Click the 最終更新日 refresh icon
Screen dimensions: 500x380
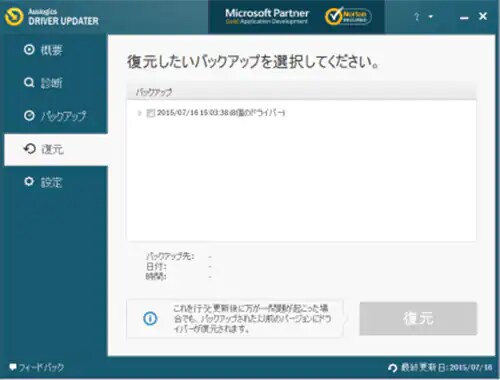click(393, 368)
